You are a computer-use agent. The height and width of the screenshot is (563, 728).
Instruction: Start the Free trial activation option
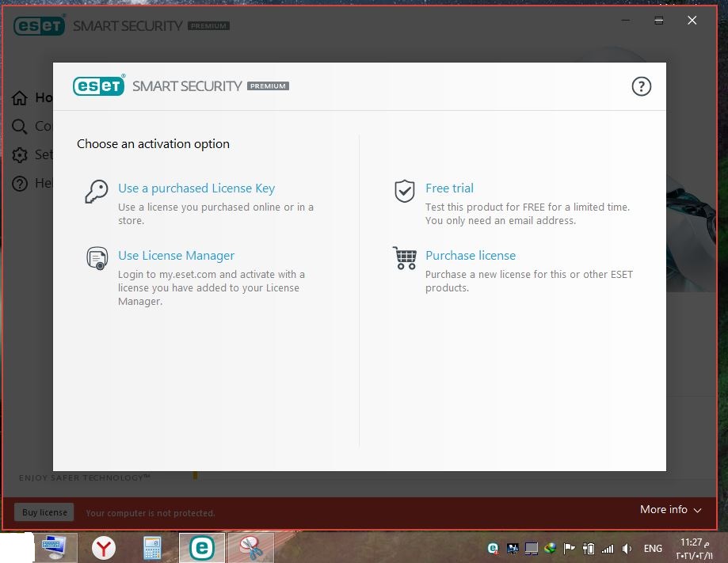[449, 188]
